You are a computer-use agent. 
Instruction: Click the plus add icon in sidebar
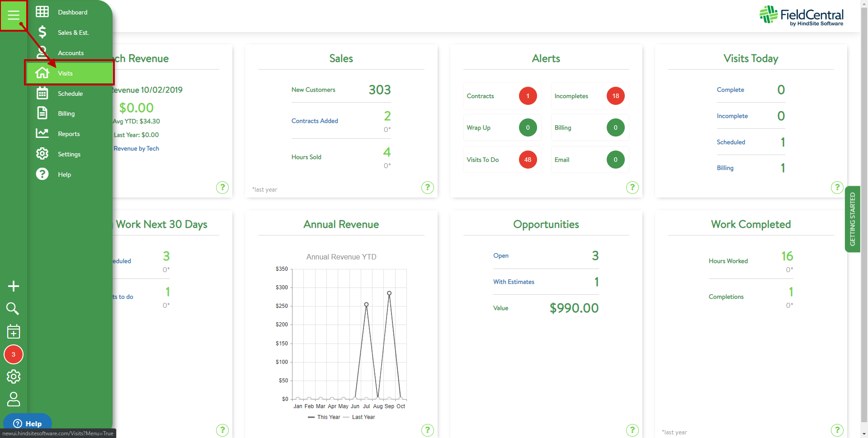click(x=14, y=286)
